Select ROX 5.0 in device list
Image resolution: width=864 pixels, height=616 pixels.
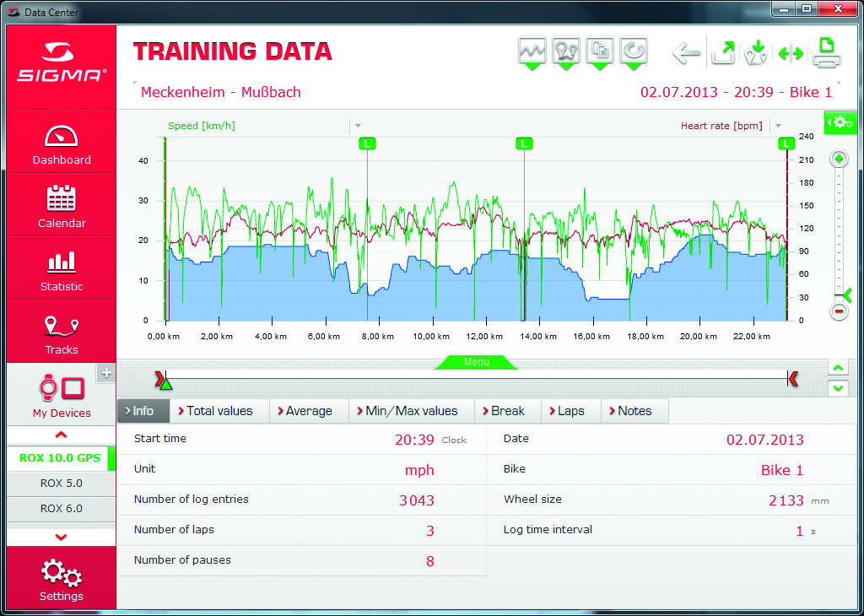coord(61,484)
